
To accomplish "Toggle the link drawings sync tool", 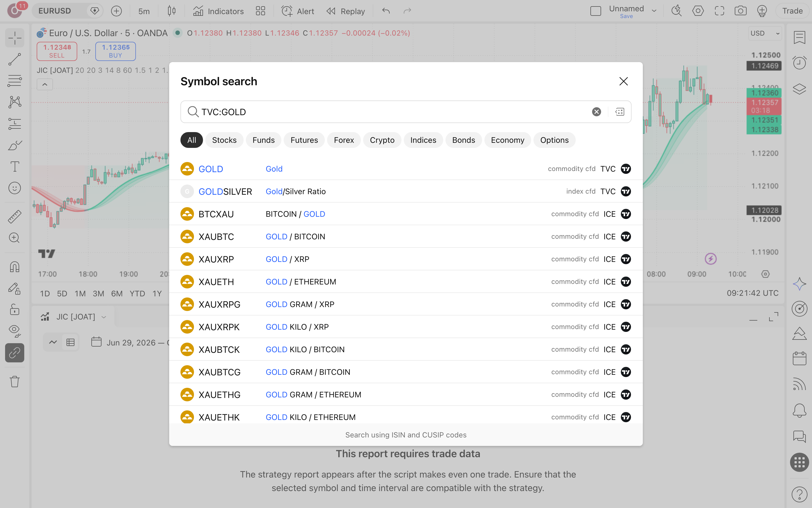I will coord(14,353).
